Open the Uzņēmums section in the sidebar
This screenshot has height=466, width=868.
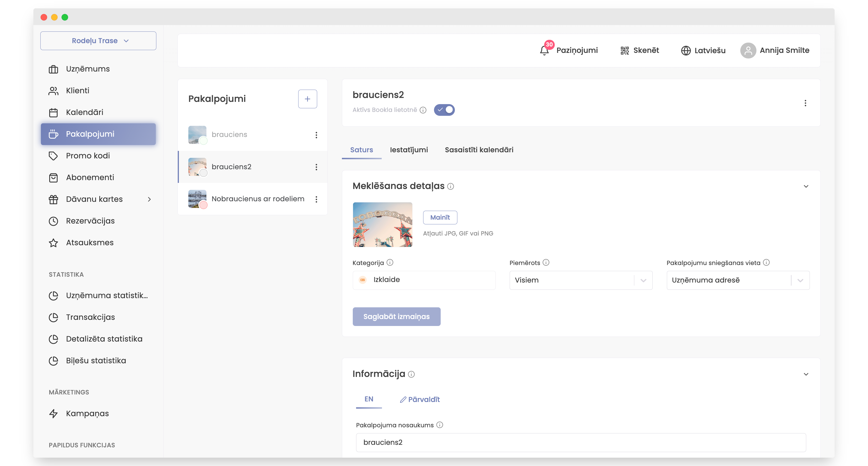coord(87,69)
